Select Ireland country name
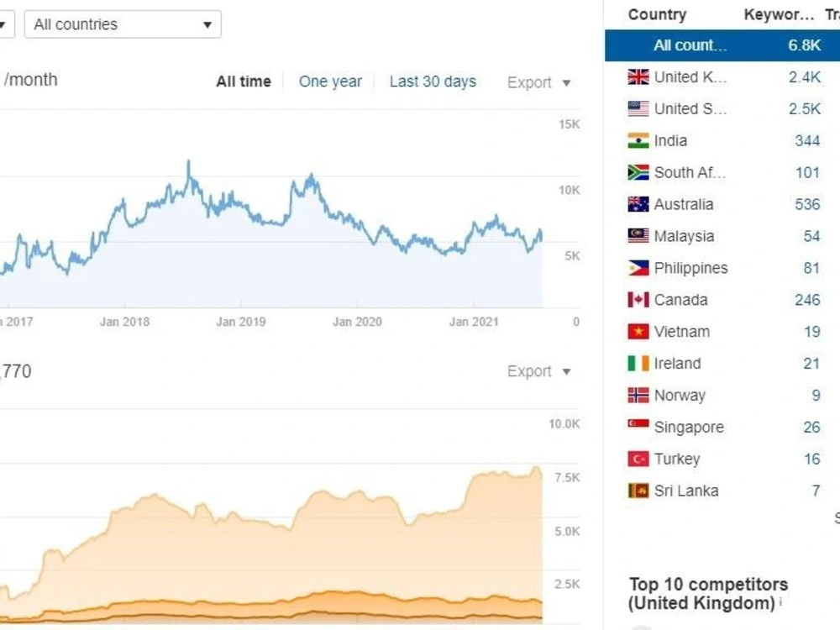 pos(678,363)
